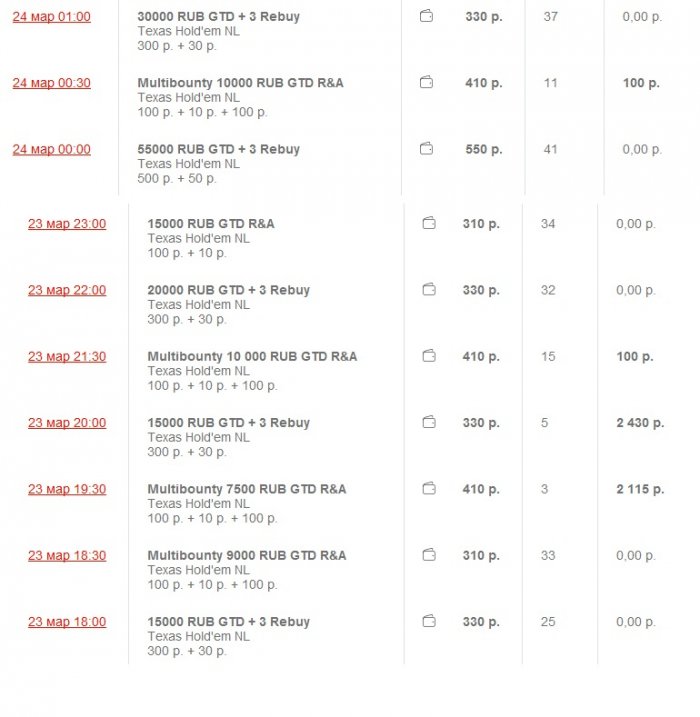Hit the wallet icon for 23 мар 20:00 tournament
The width and height of the screenshot is (700, 717).
(x=429, y=423)
